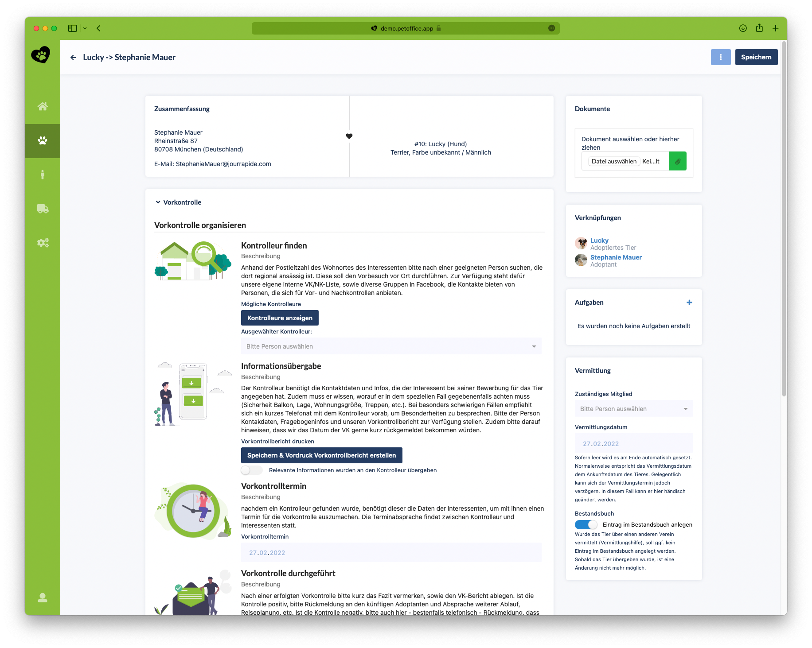812x648 pixels.
Task: Click Speichern & Vordruck Vorkontrollbericht erstellen
Action: [x=322, y=455]
